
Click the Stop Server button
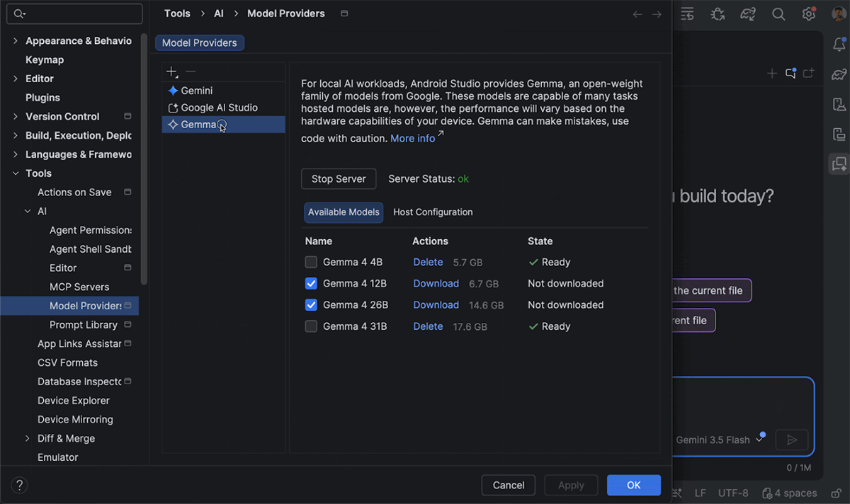click(339, 179)
